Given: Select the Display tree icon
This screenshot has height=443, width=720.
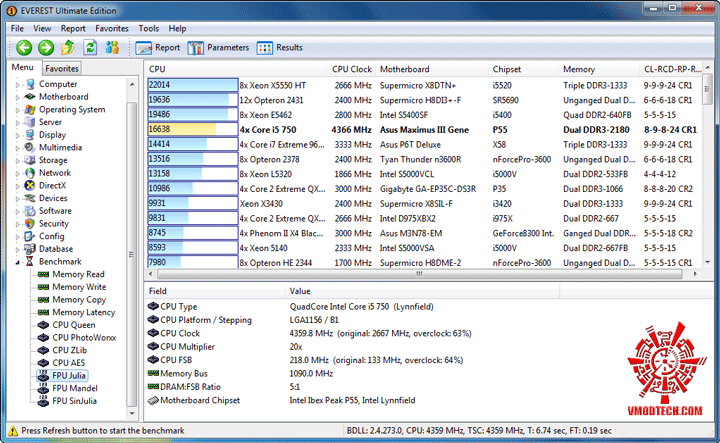Looking at the screenshot, I should click(30, 135).
